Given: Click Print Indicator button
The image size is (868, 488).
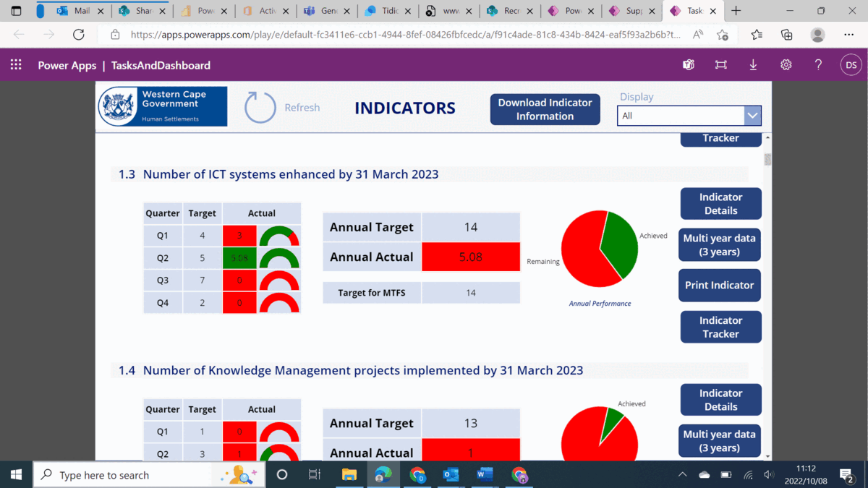Looking at the screenshot, I should (720, 285).
